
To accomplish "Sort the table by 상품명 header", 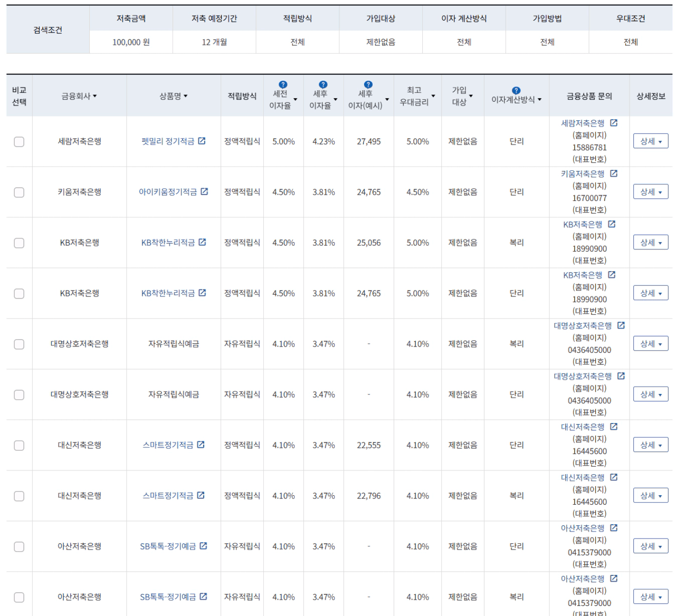I will click(174, 96).
